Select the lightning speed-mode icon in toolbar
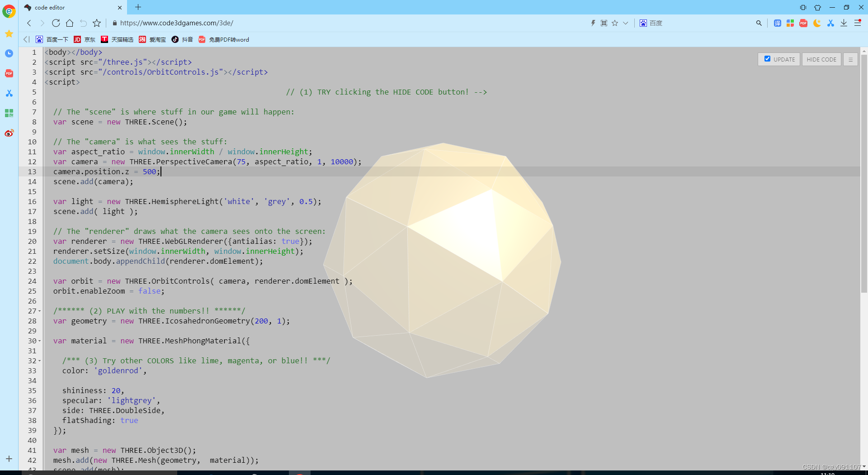The height and width of the screenshot is (475, 868). 593,23
